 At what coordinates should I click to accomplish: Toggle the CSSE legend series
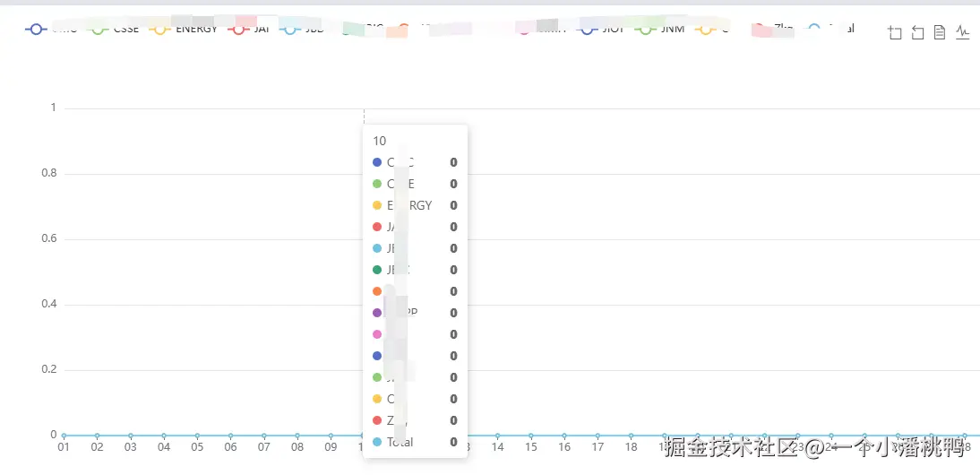tap(115, 29)
